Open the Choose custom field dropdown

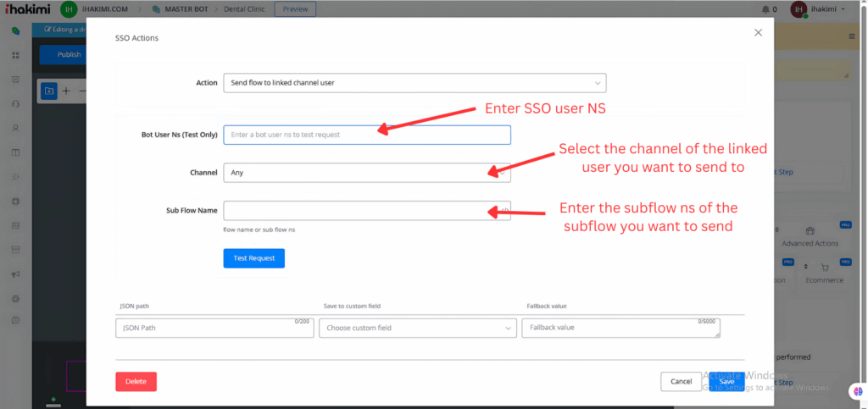click(x=417, y=328)
